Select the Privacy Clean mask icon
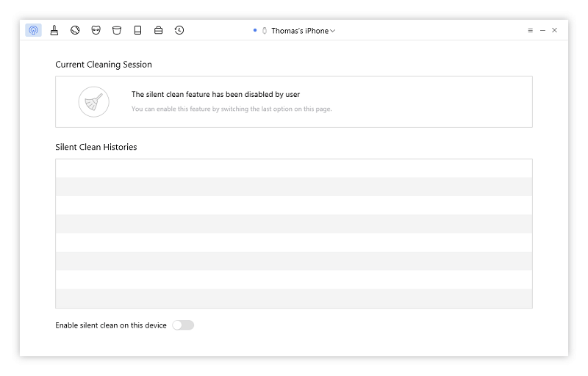588x376 pixels. tap(96, 30)
